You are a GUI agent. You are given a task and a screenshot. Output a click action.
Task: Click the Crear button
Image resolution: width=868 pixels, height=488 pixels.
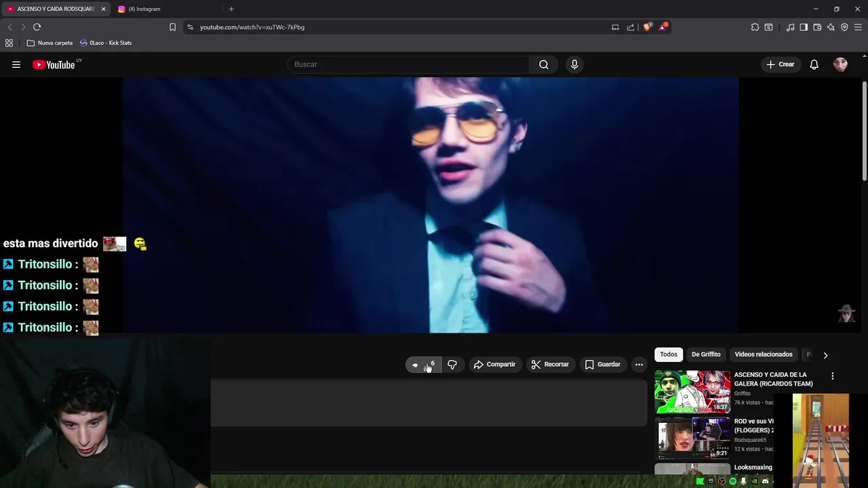[780, 64]
